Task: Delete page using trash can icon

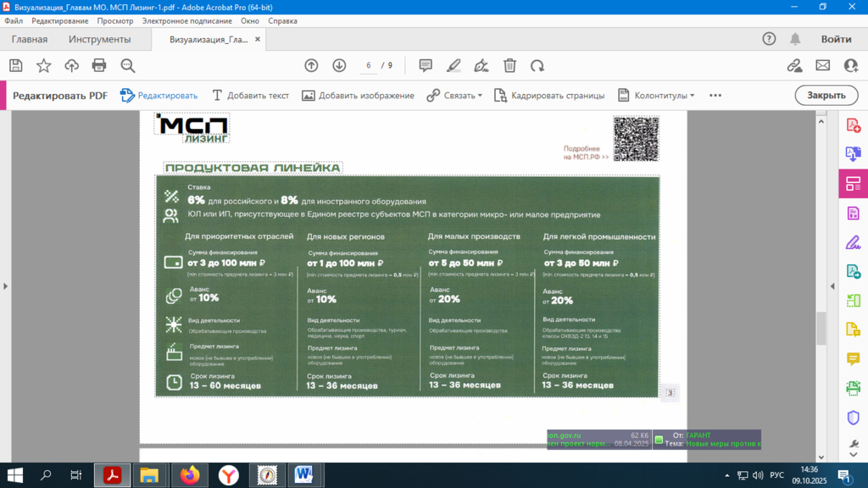Action: point(509,65)
